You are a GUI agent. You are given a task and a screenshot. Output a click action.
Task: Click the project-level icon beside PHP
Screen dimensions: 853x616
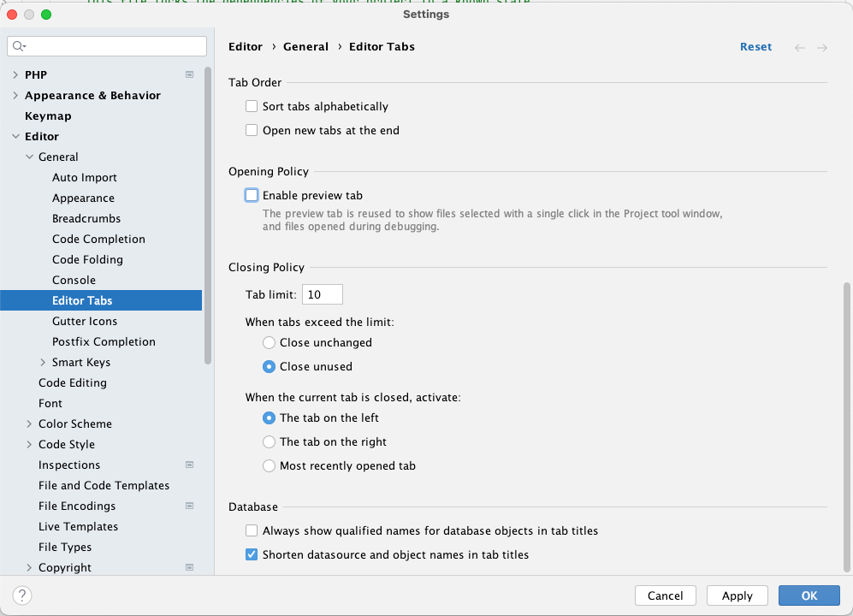tap(189, 74)
